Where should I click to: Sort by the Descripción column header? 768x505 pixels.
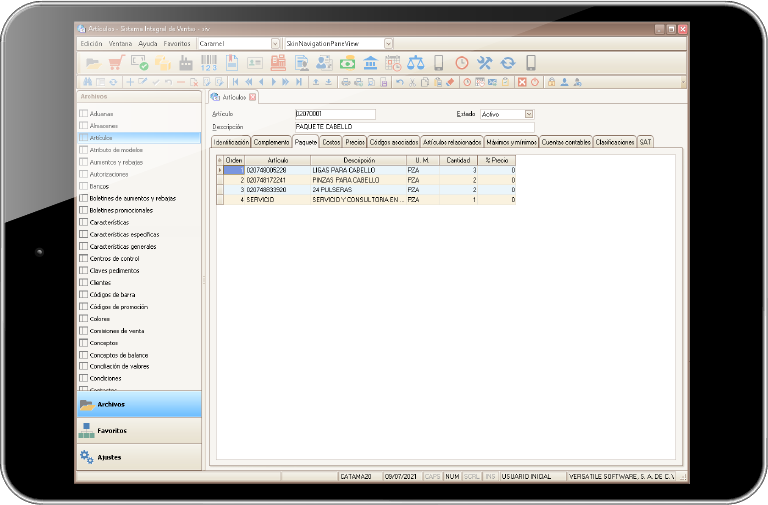tap(359, 160)
